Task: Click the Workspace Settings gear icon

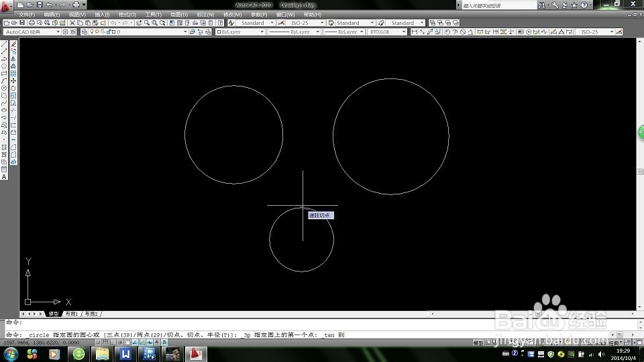Action: click(65, 32)
